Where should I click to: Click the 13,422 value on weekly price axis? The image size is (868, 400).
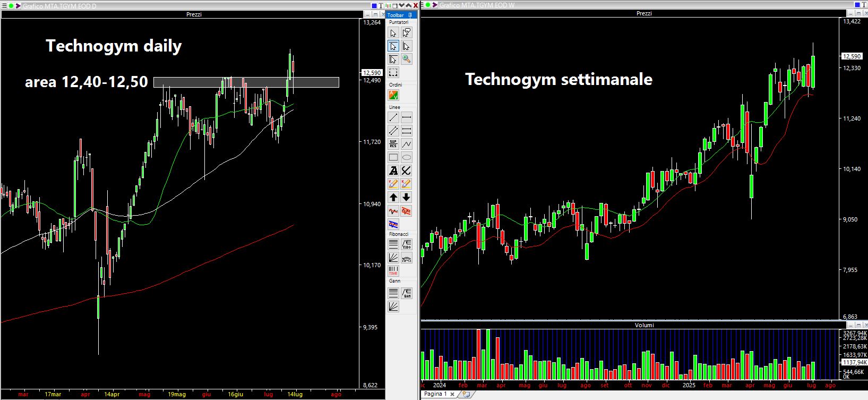tap(852, 21)
